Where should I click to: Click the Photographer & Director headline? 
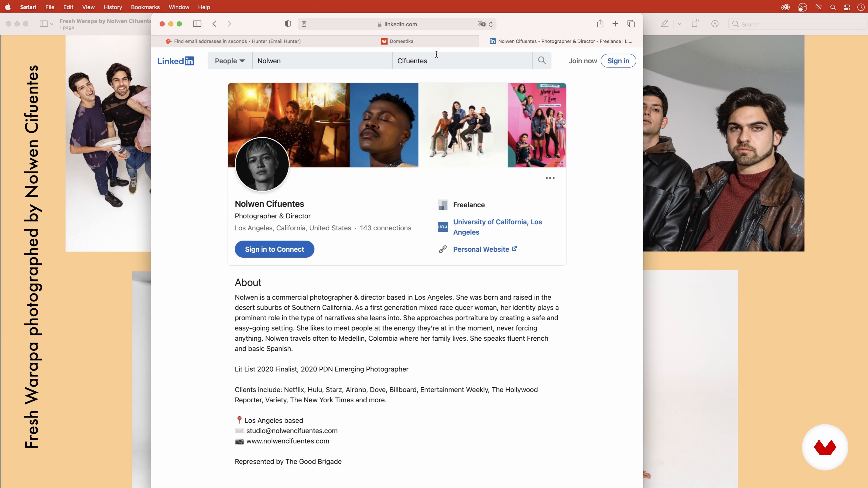tap(273, 216)
